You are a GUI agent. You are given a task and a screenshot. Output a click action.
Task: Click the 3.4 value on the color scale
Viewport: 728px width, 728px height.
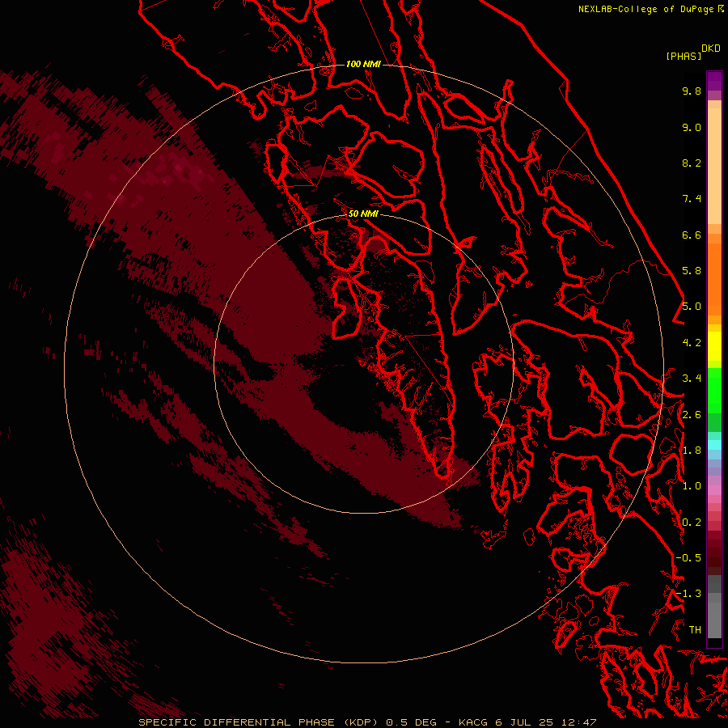tap(692, 379)
